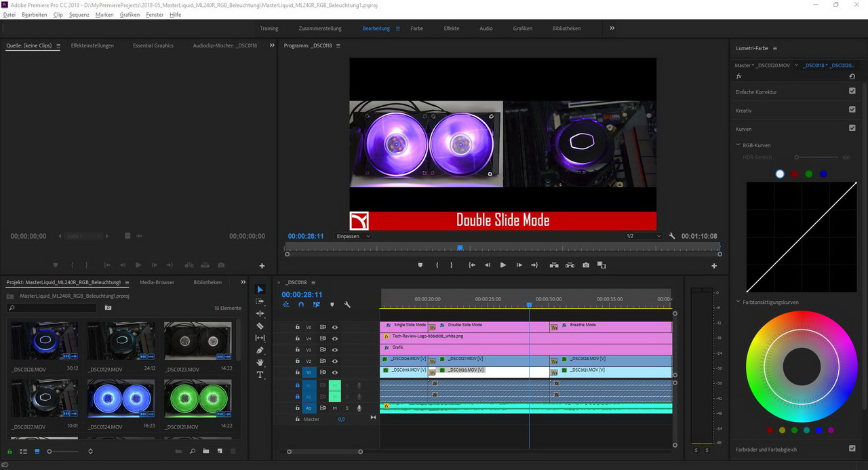Select the red channel curve swatch
The image size is (868, 470).
794,174
